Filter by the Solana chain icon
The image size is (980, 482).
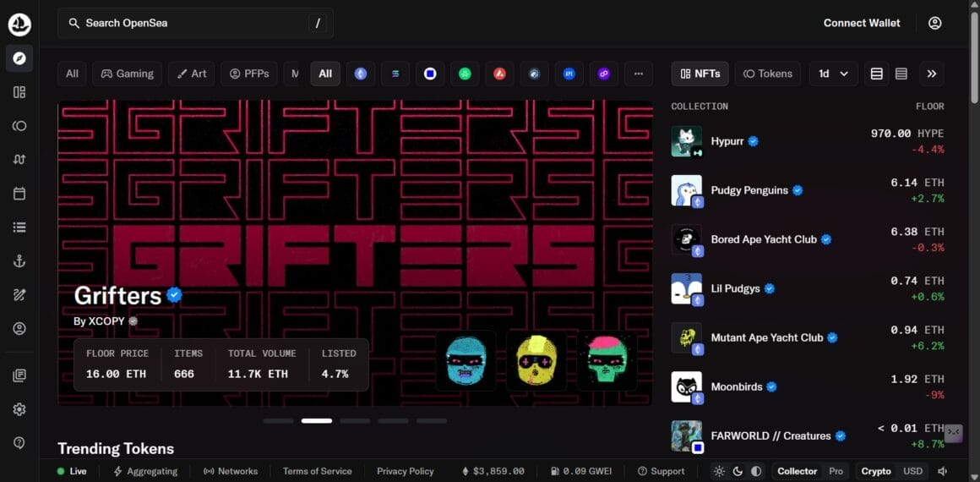(x=395, y=74)
